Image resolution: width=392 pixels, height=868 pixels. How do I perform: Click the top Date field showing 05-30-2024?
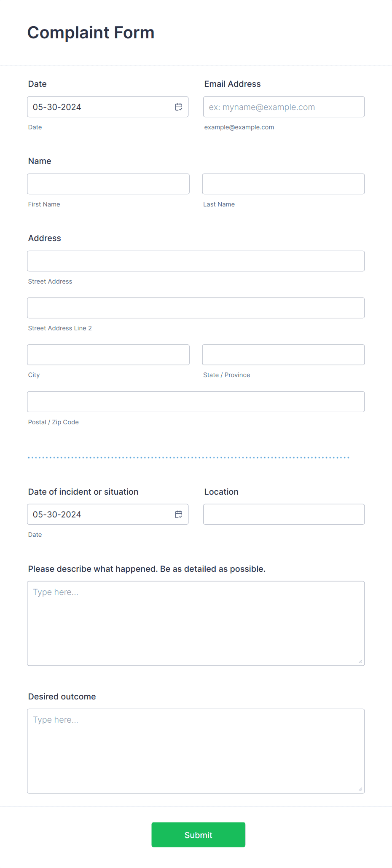click(107, 107)
